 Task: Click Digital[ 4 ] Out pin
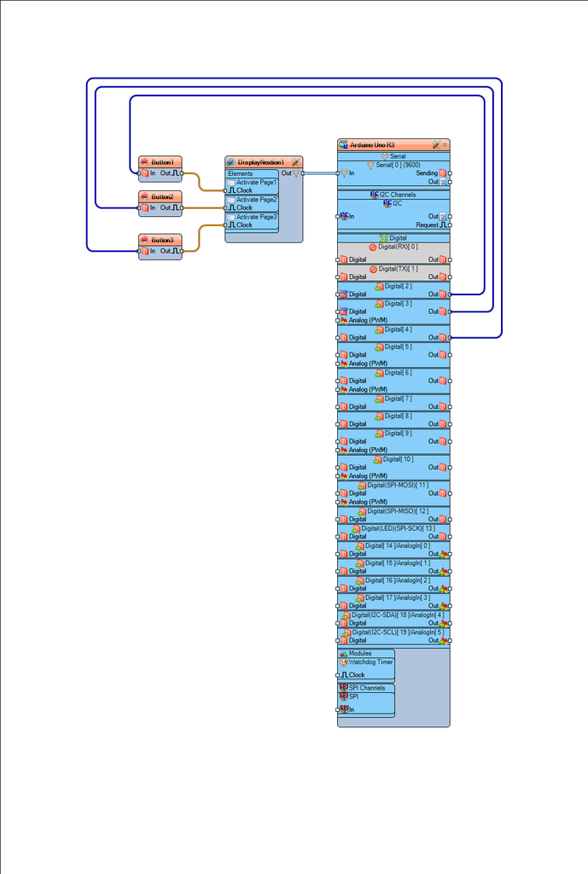[x=450, y=338]
